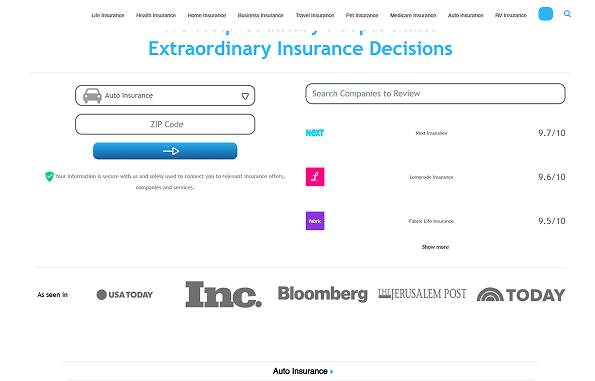Image resolution: width=595 pixels, height=381 pixels.
Task: Open Pet Insurance menu item
Action: tap(362, 15)
